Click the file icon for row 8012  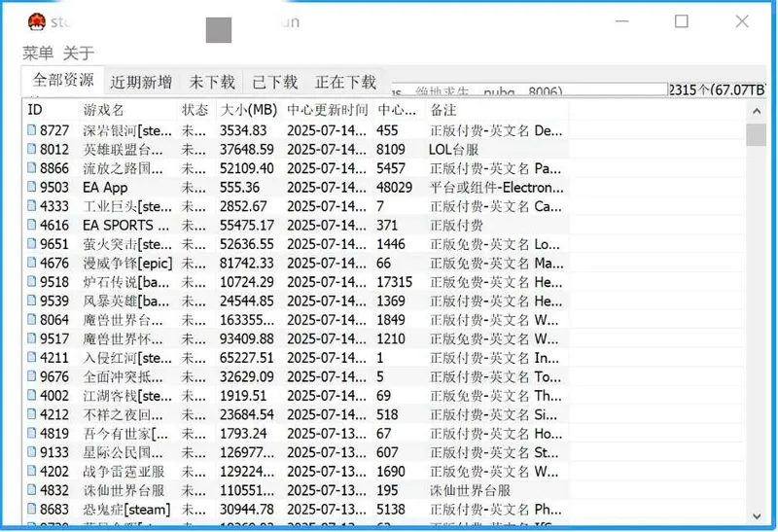31,150
